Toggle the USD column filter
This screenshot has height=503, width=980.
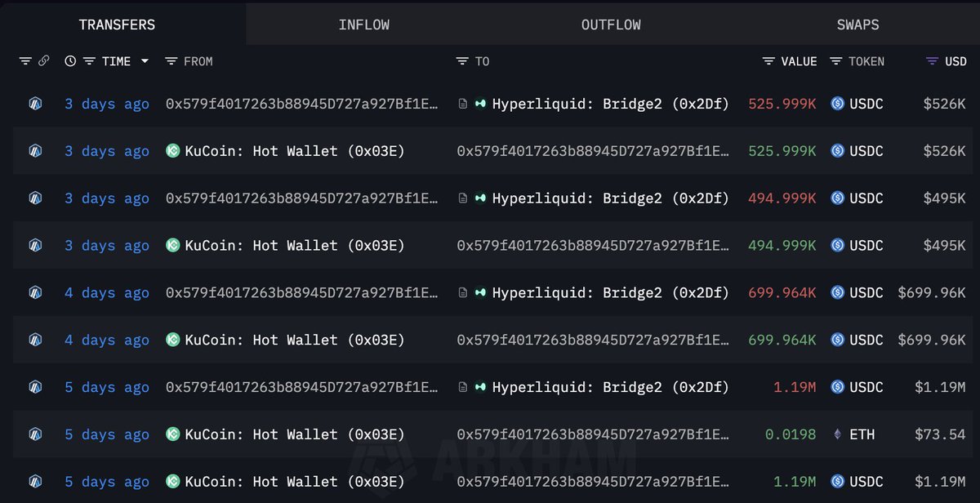(932, 61)
